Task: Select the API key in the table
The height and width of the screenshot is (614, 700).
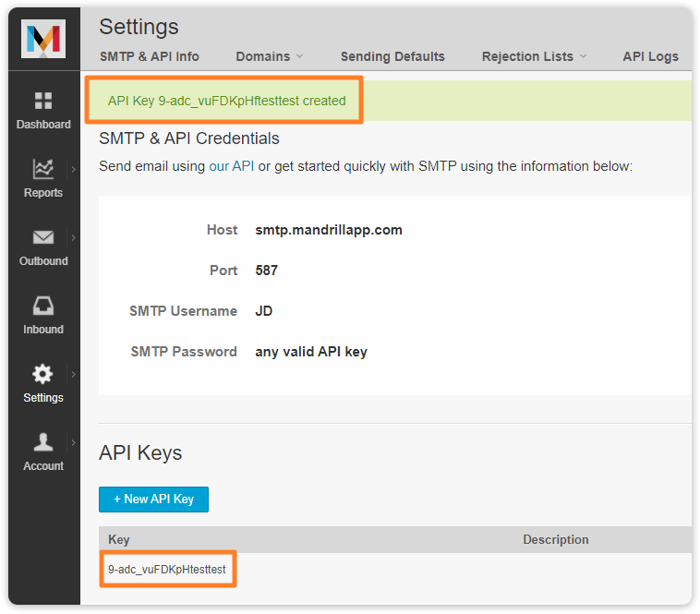Action: click(167, 570)
